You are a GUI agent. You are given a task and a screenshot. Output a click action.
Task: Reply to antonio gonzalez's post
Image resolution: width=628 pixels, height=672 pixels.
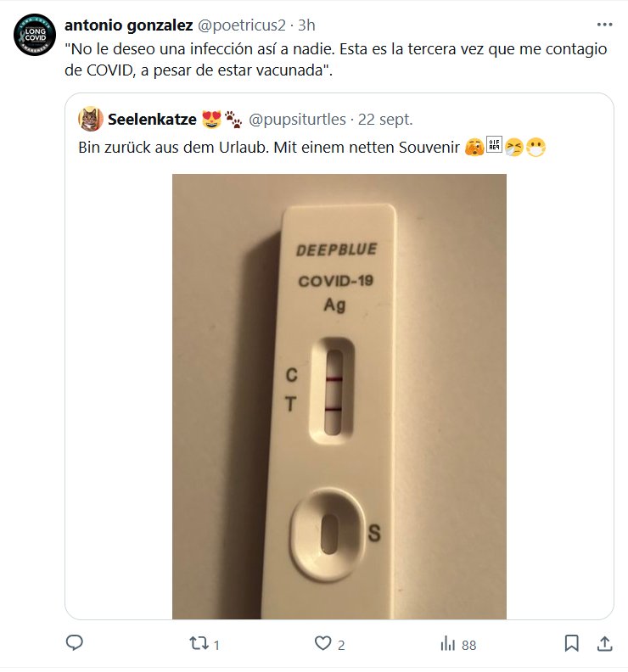(x=74, y=644)
